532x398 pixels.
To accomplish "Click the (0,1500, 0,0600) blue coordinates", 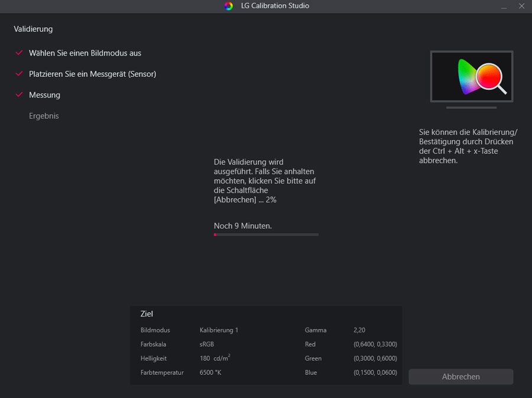I will [x=375, y=373].
